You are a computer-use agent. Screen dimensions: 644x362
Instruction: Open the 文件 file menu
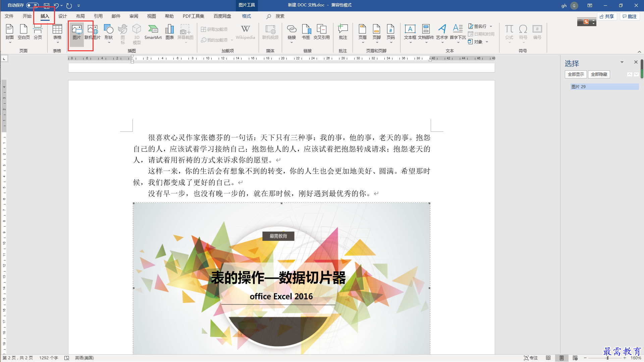[x=9, y=16]
